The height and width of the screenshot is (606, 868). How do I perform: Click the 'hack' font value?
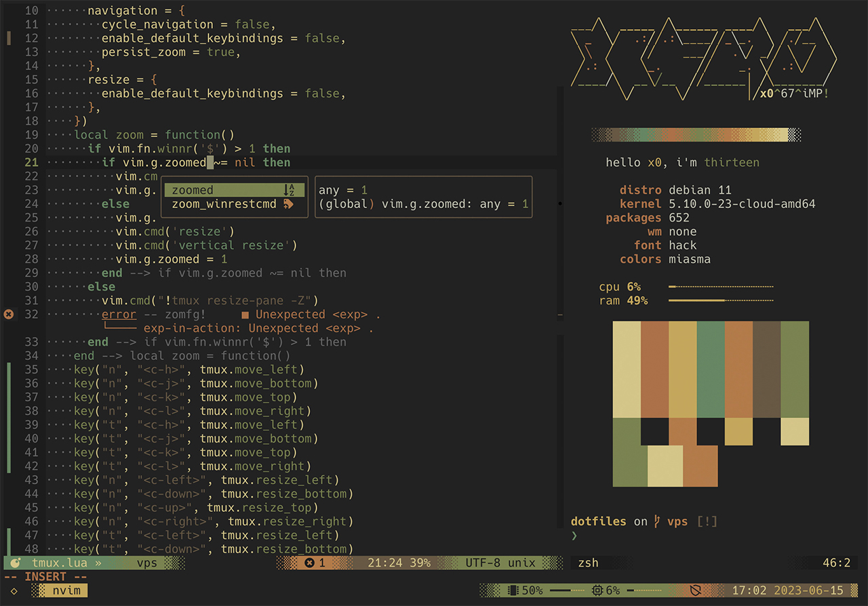(x=682, y=245)
